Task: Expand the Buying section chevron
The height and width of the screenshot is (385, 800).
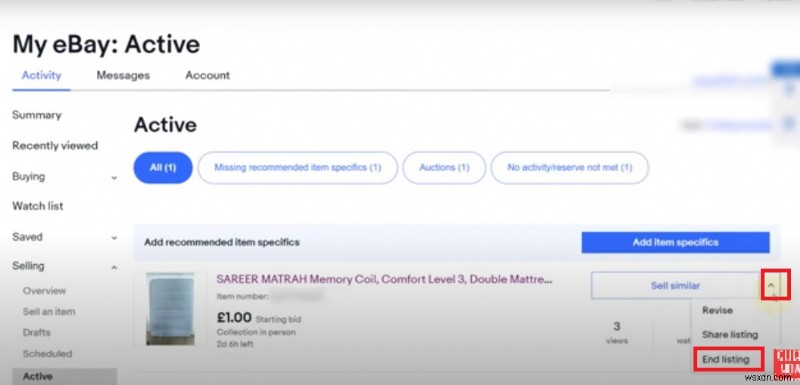Action: point(114,177)
